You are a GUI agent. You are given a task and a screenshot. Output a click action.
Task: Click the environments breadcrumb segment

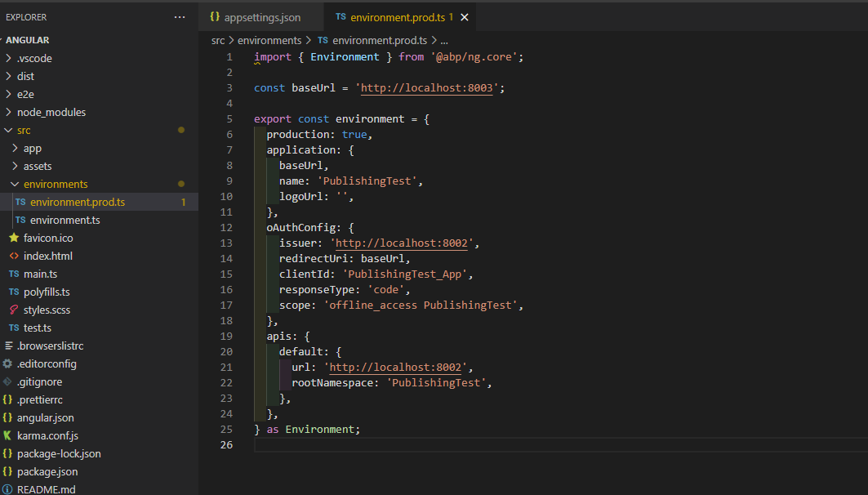coord(269,40)
